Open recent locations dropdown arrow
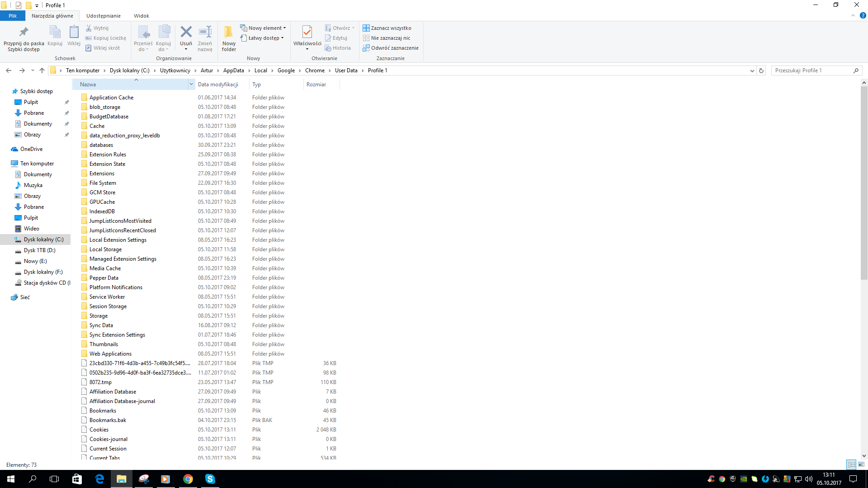Screen dimensions: 868x488 [33, 70]
